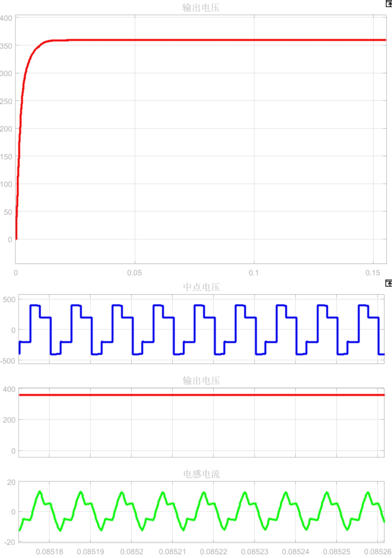
Task: Click the 50 y-axis tick label
Action: (8, 212)
